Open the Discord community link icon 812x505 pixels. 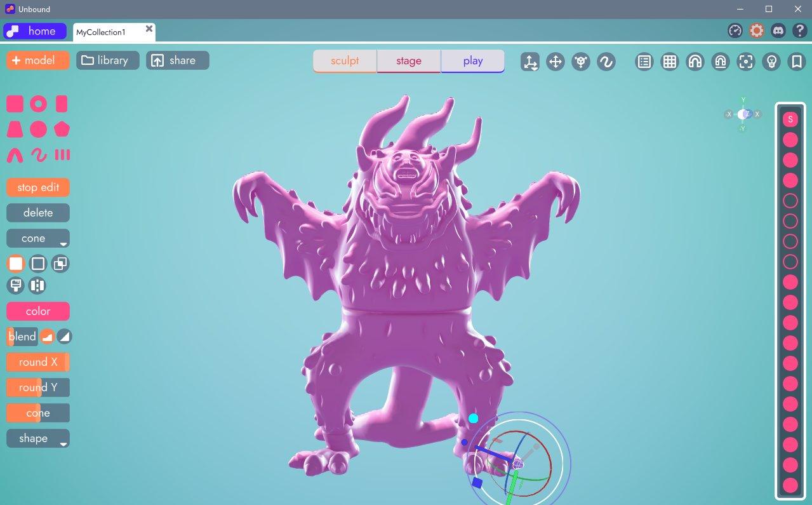point(778,30)
